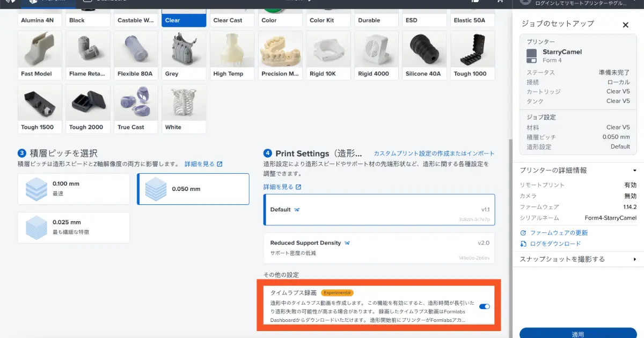This screenshot has height=338, width=644.
Task: Click the StarryCamel printer icon
Action: tap(532, 55)
